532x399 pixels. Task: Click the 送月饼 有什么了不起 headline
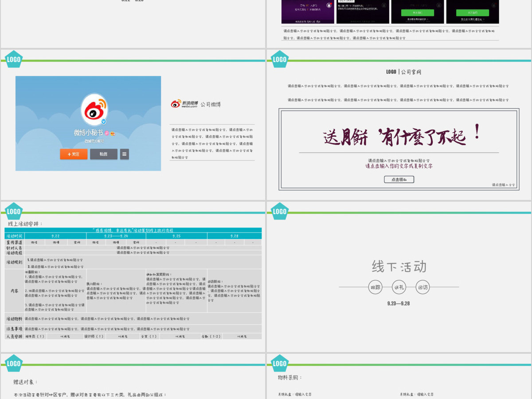(x=402, y=135)
